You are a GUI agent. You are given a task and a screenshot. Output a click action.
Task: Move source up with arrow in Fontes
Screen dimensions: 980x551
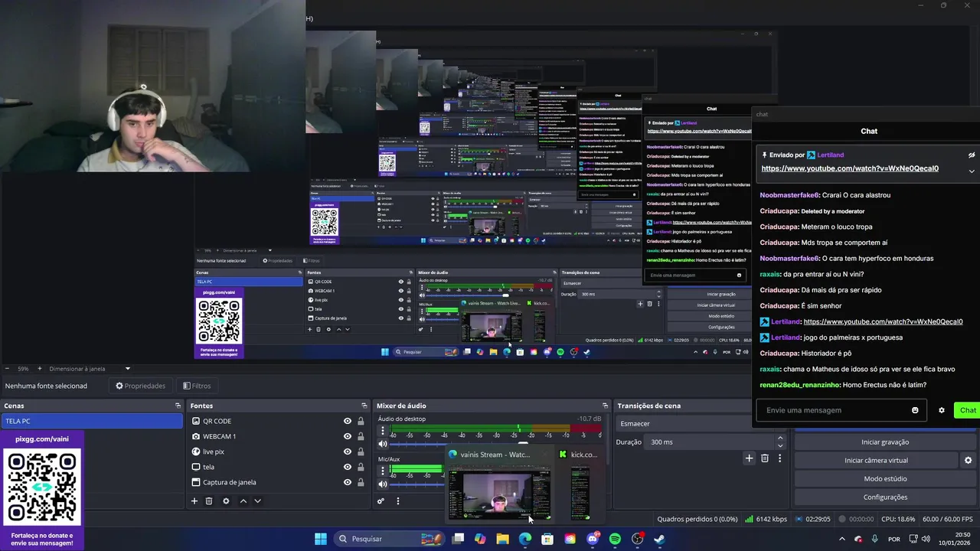point(243,501)
